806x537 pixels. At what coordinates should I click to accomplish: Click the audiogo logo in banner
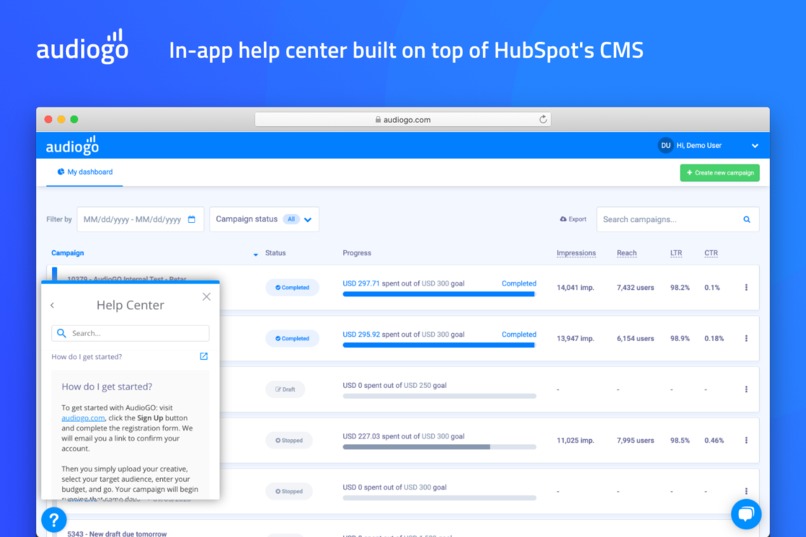pyautogui.click(x=82, y=47)
